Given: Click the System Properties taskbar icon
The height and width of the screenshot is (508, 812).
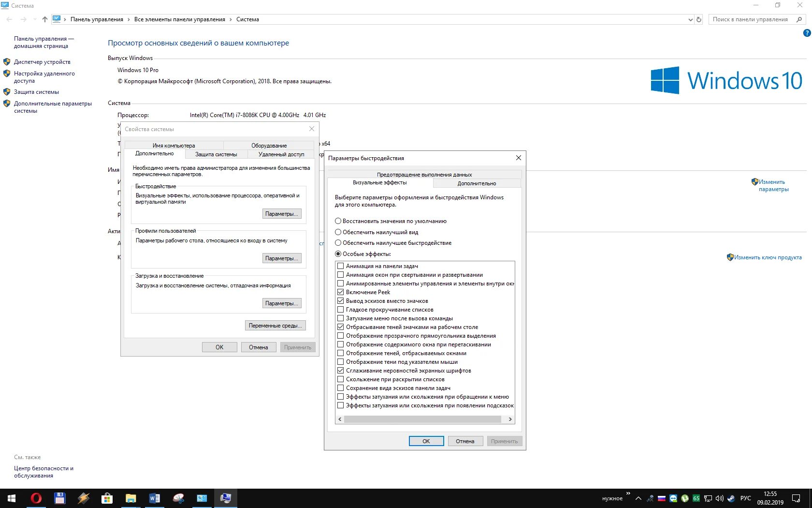Looking at the screenshot, I should tap(226, 498).
